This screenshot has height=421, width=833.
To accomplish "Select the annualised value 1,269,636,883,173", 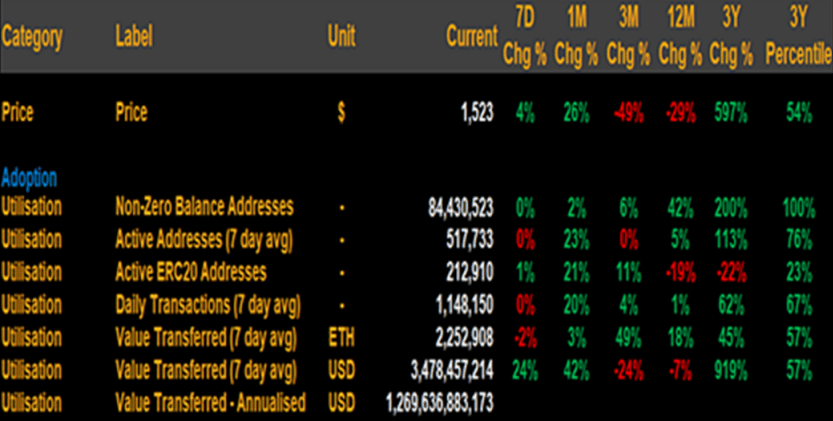I will coord(439,403).
